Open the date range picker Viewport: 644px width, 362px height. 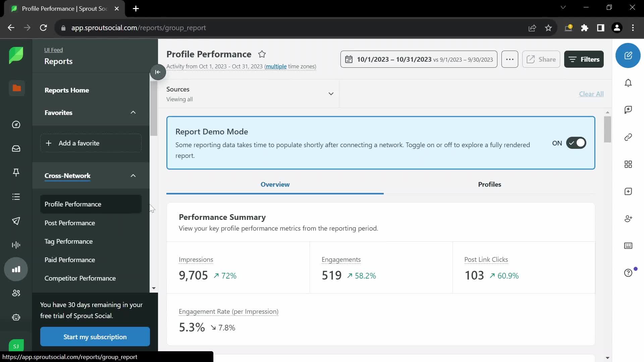coord(419,59)
